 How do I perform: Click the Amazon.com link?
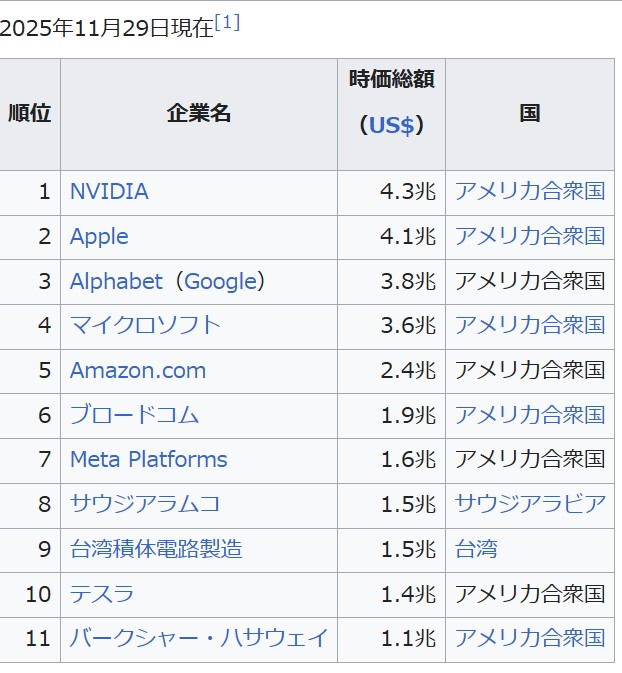(138, 371)
